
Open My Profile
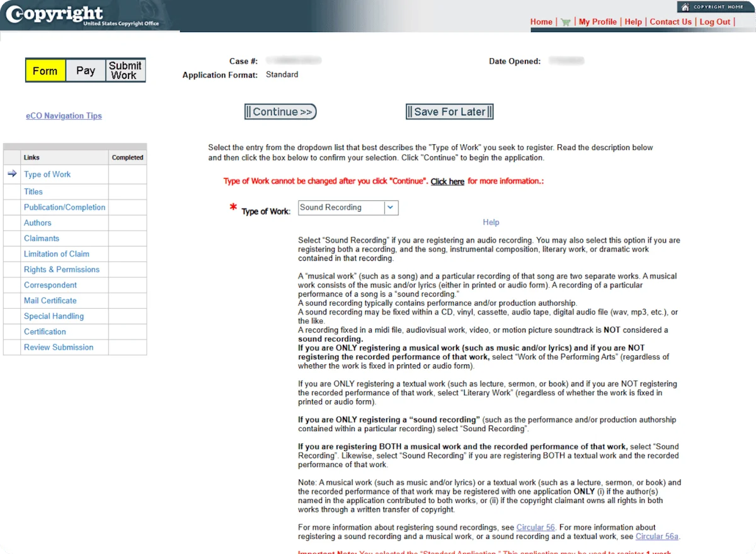coord(598,21)
